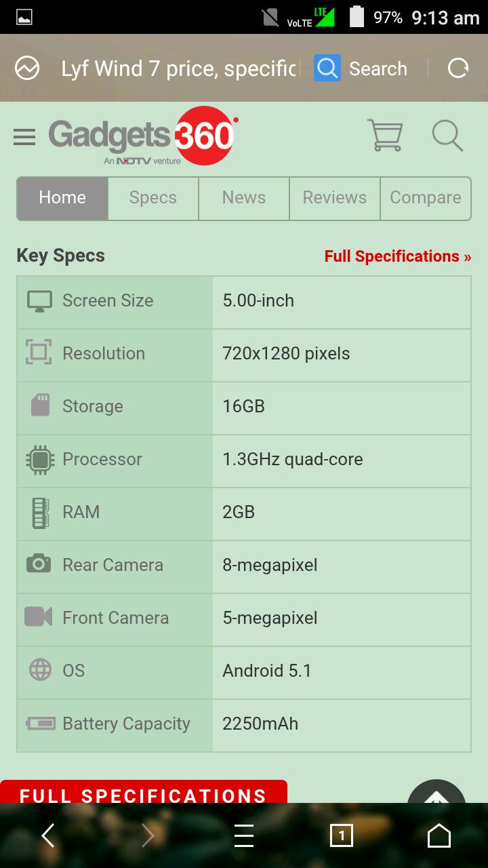Tap the scroll-to-top arrow button
This screenshot has width=488, height=868.
click(436, 795)
